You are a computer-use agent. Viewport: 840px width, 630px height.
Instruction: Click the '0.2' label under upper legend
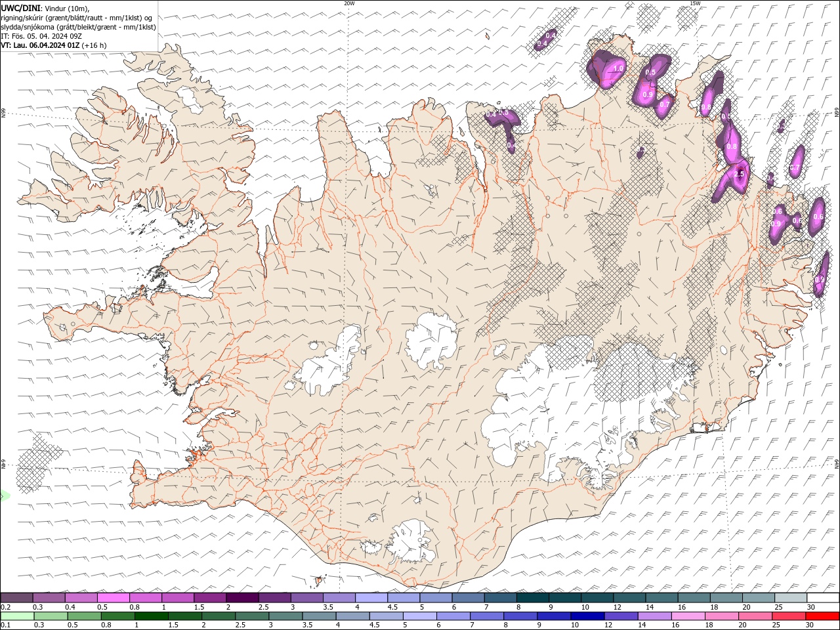click(5, 607)
